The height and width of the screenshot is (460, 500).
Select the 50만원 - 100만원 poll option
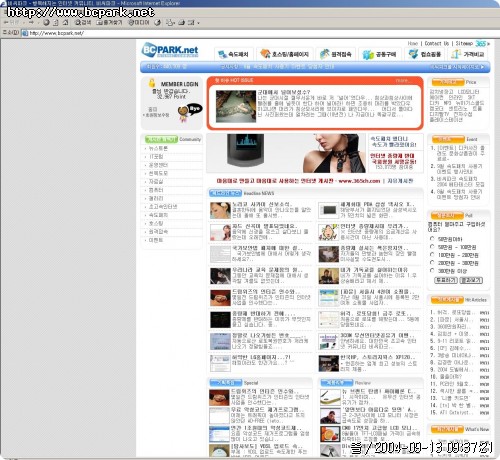[x=432, y=247]
